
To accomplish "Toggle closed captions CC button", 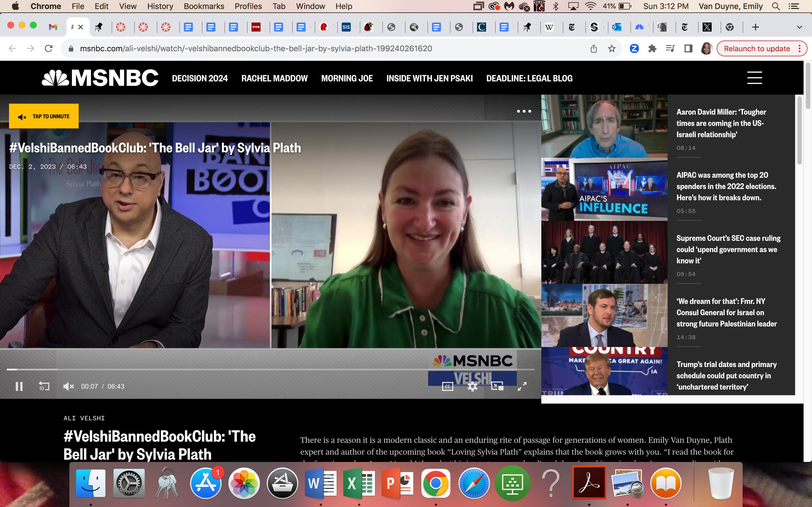I will (448, 386).
